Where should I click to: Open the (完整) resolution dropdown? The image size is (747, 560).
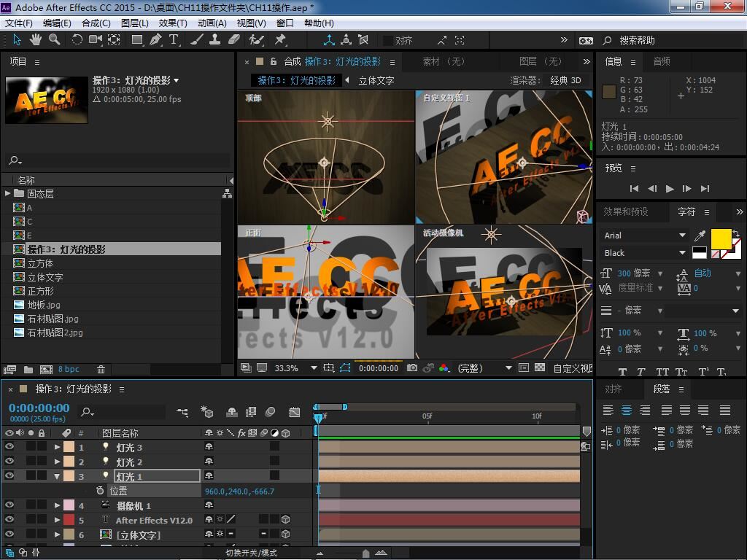click(484, 368)
